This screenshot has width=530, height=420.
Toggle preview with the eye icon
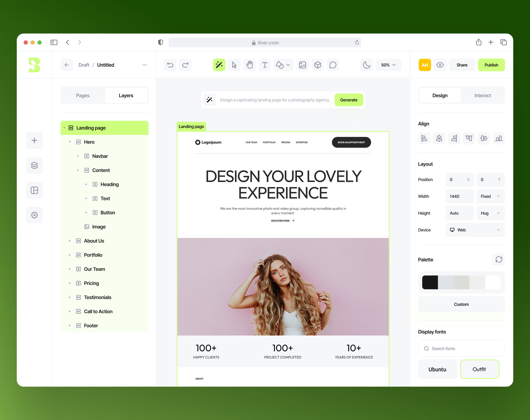(440, 65)
